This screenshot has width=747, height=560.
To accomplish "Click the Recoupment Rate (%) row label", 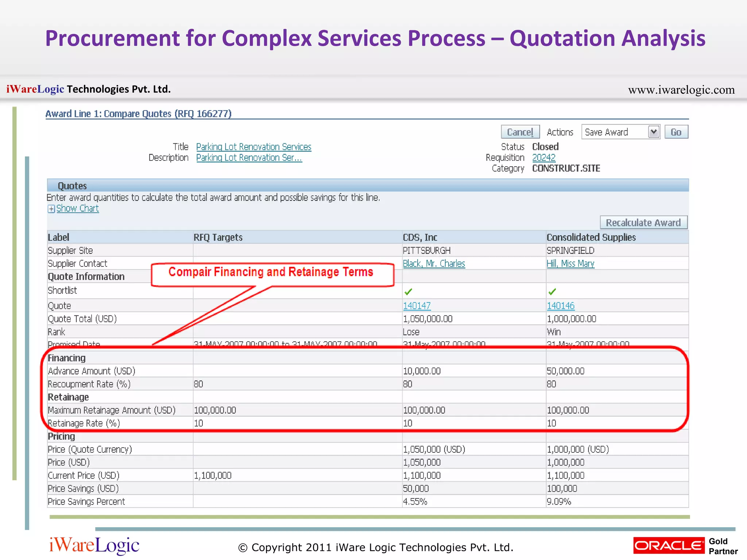I will 89,384.
